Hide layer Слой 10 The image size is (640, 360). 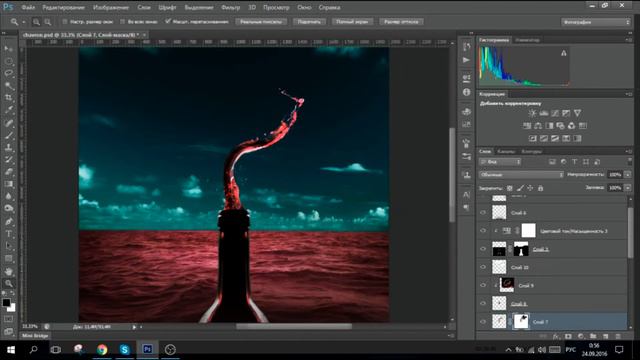click(483, 267)
